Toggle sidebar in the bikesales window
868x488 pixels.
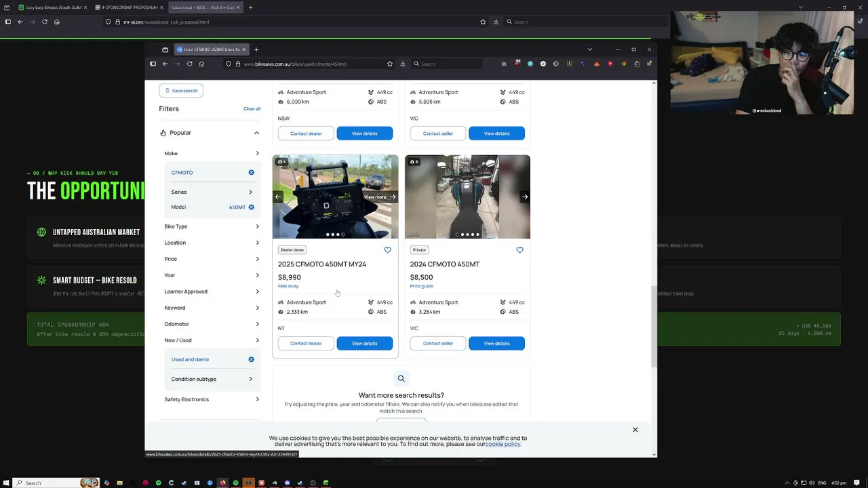tap(153, 64)
